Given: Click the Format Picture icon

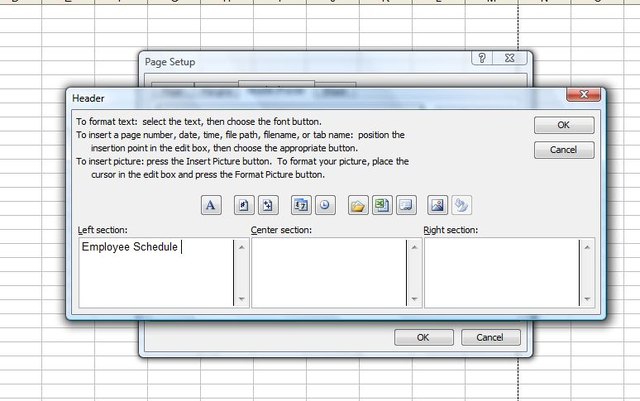Looking at the screenshot, I should pyautogui.click(x=462, y=205).
